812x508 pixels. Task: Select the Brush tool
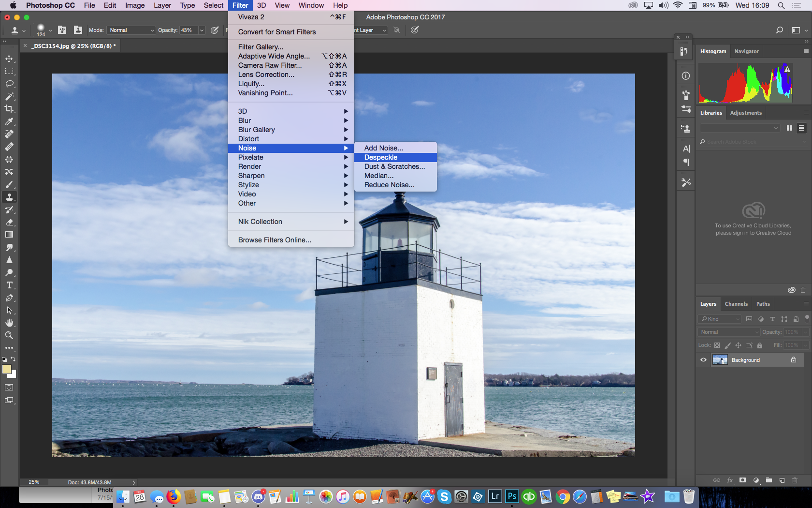click(9, 184)
